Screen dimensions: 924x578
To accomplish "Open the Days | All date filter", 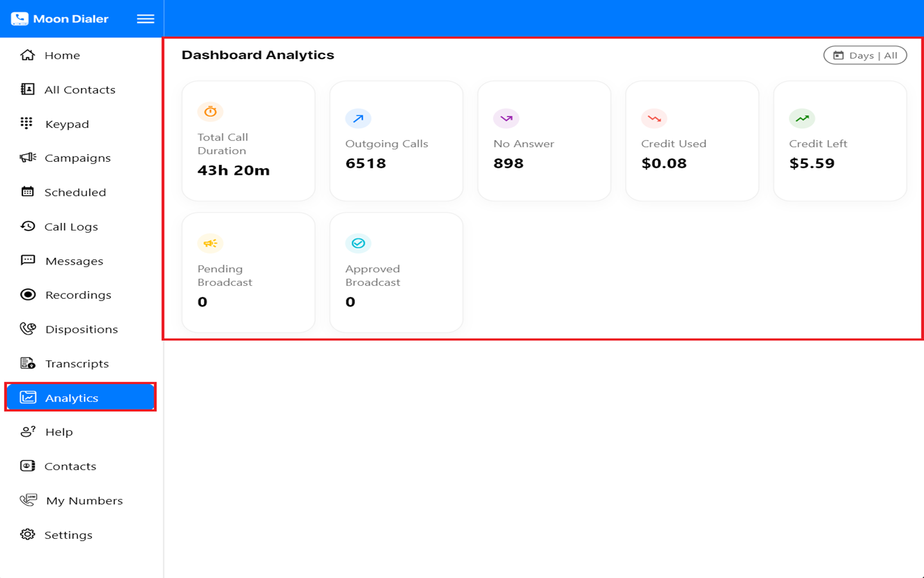I will [x=864, y=55].
